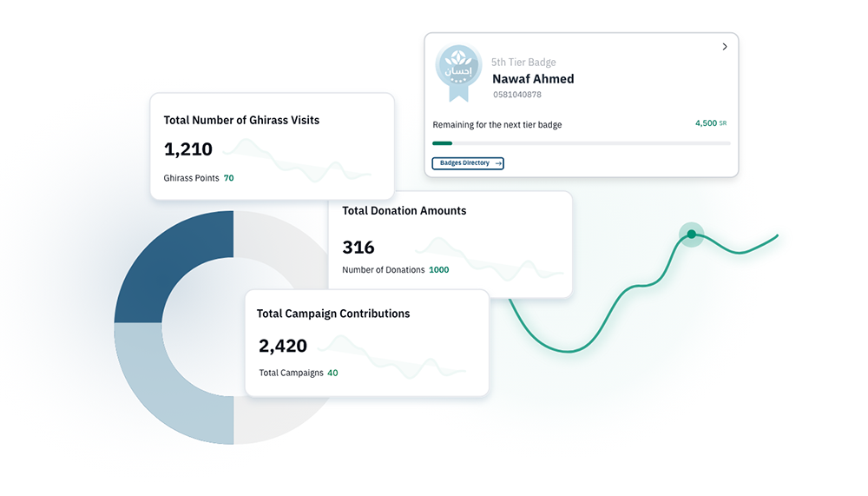Click the 316 donation amount value
The height and width of the screenshot is (496, 868).
point(358,248)
